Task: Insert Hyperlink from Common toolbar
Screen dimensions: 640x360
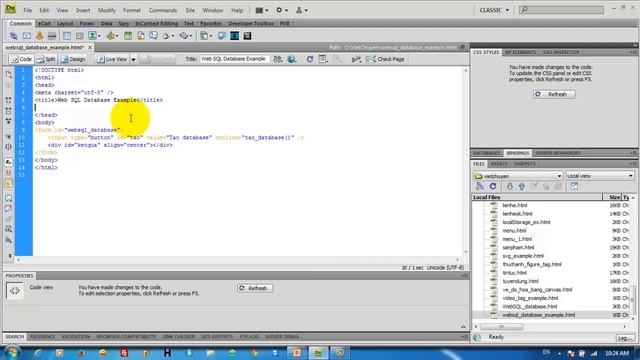Action: [x=14, y=36]
